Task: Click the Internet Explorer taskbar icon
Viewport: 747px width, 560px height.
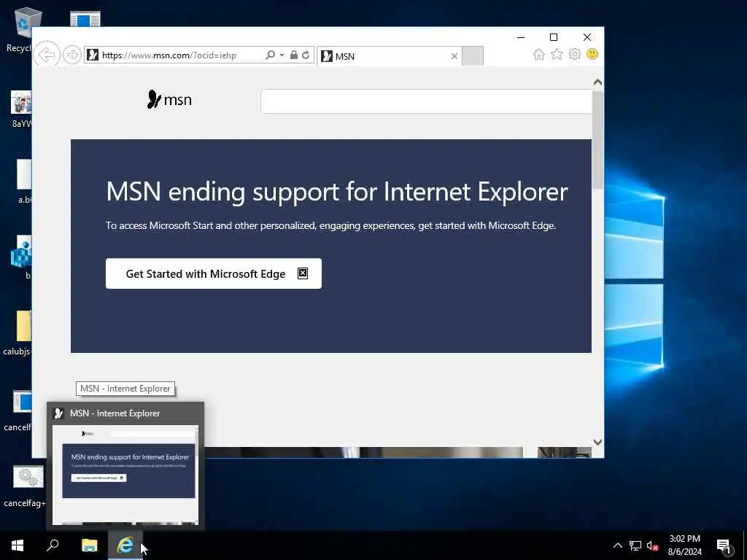Action: pos(125,545)
